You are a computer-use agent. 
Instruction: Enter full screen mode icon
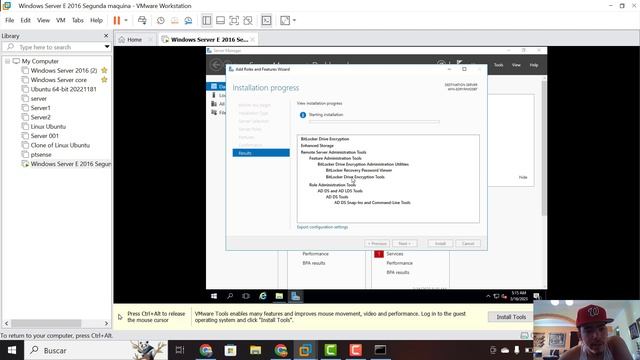pyautogui.click(x=234, y=20)
